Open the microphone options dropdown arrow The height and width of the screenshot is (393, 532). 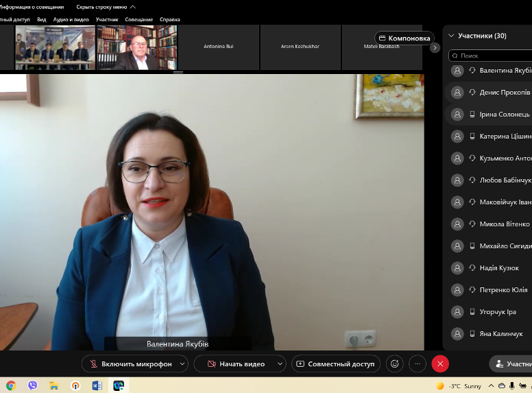click(x=182, y=364)
